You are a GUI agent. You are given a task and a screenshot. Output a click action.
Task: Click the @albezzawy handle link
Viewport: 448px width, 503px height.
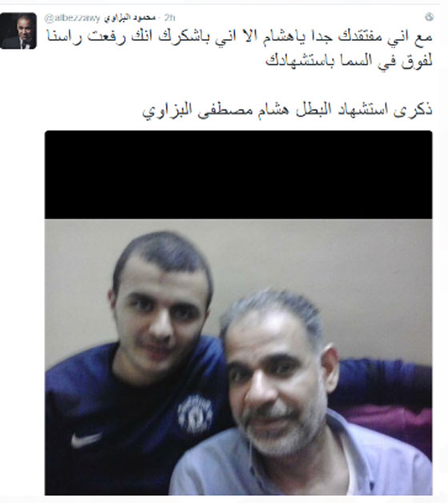(72, 18)
